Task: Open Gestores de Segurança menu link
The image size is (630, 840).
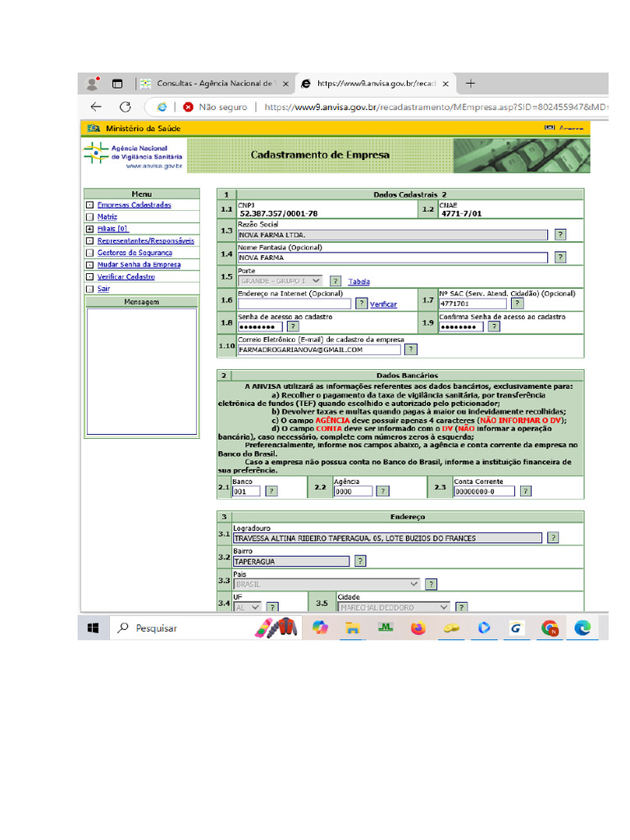Action: tap(135, 253)
